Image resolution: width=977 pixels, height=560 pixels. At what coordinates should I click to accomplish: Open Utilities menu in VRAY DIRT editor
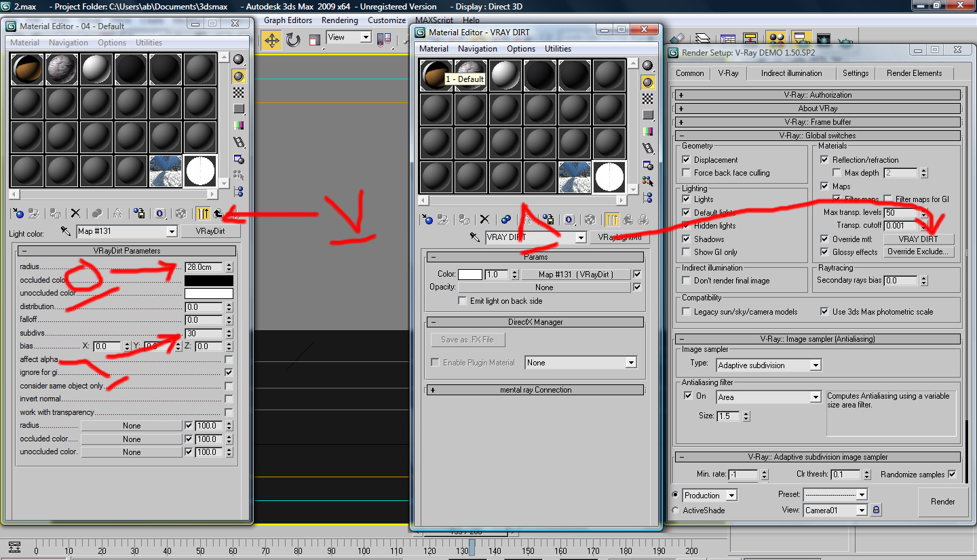coord(558,49)
